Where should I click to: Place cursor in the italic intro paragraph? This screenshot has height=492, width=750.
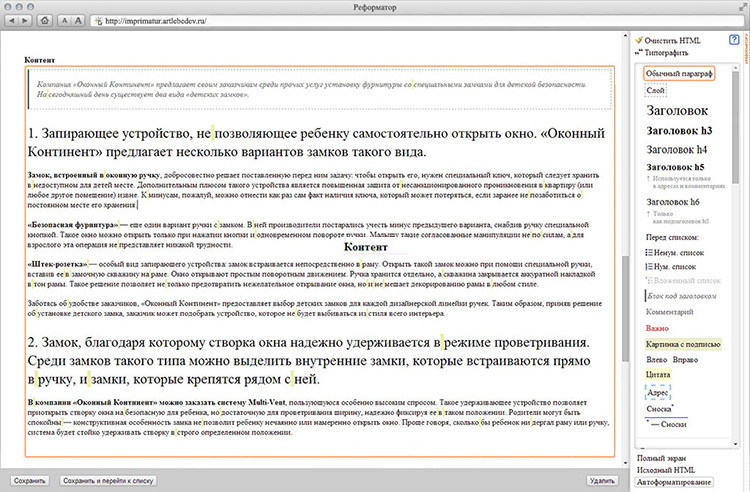(312, 89)
